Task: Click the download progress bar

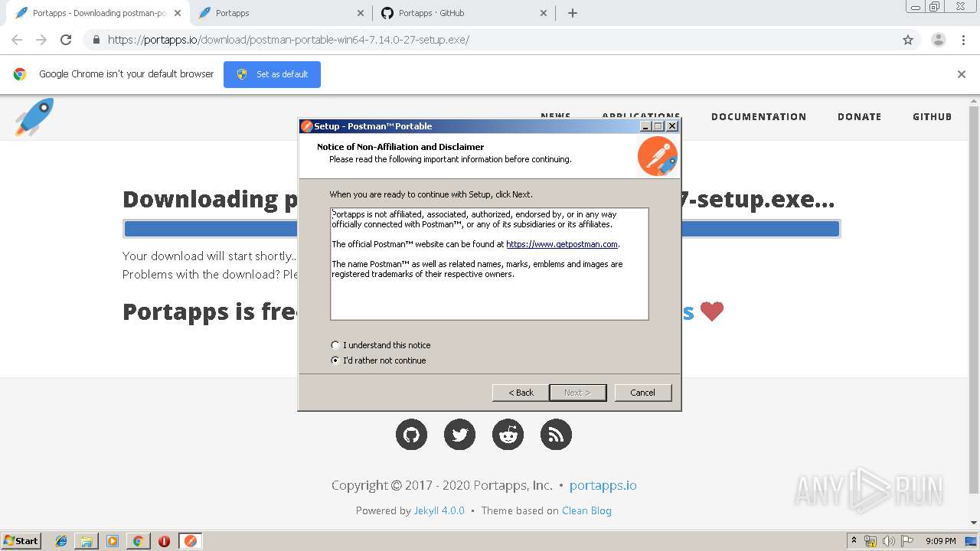Action: pos(482,229)
